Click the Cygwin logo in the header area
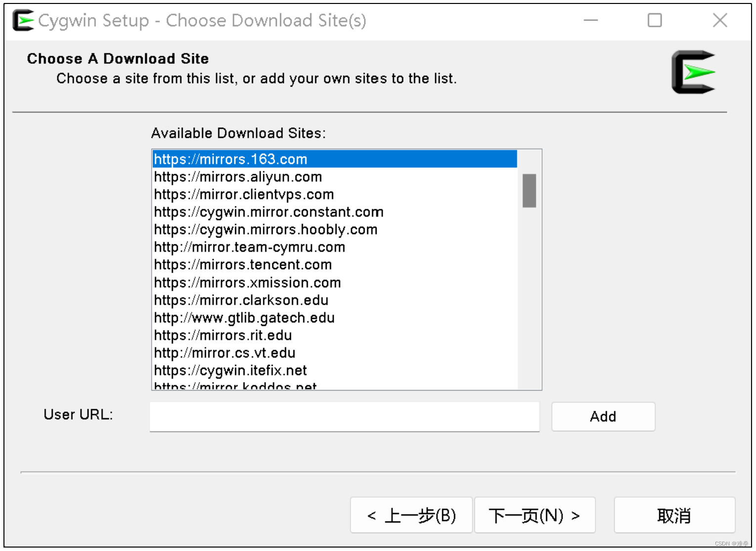This screenshot has width=756, height=551. point(693,73)
